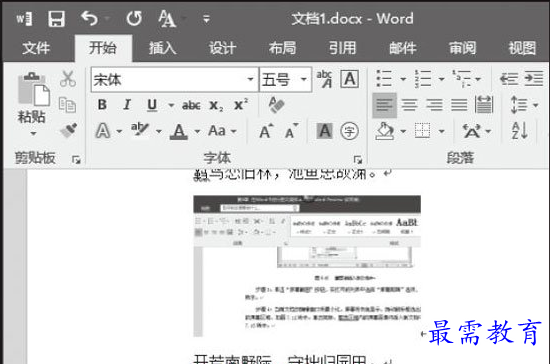The height and width of the screenshot is (364, 550).
Task: Click line spacing icon
Action: 519,105
